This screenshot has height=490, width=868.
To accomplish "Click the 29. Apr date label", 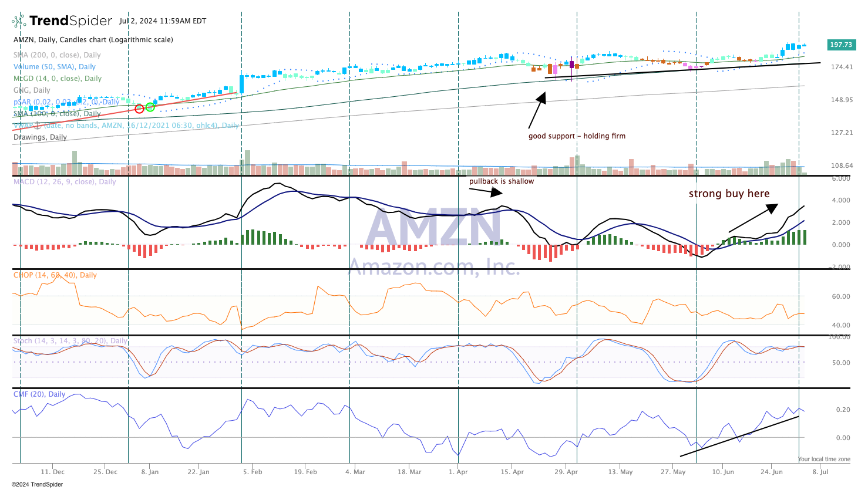I will (x=567, y=472).
